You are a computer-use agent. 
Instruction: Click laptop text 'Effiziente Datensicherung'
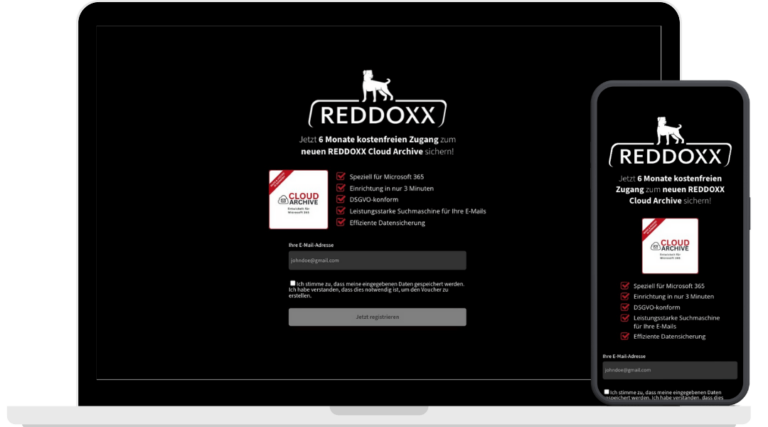[x=387, y=223]
